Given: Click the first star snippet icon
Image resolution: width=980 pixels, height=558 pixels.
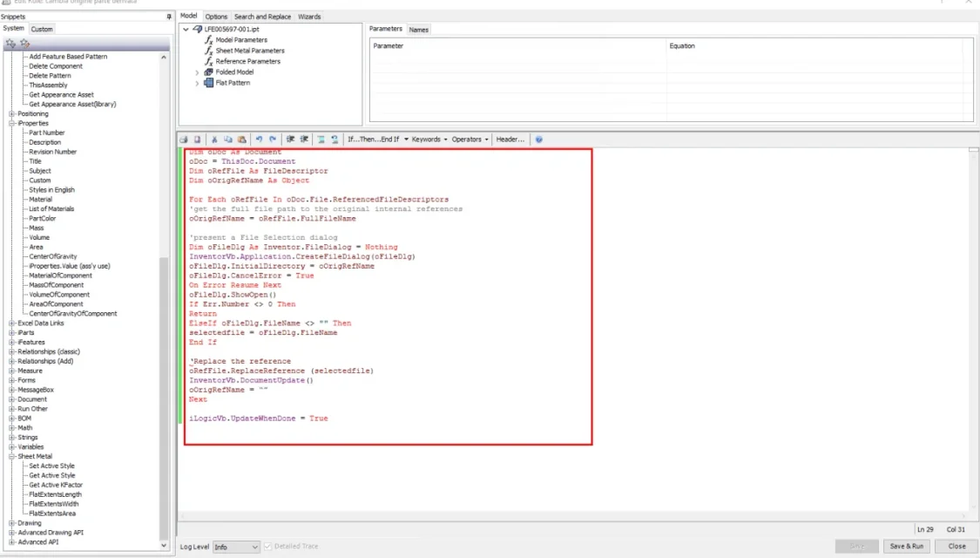Looking at the screenshot, I should pos(10,44).
